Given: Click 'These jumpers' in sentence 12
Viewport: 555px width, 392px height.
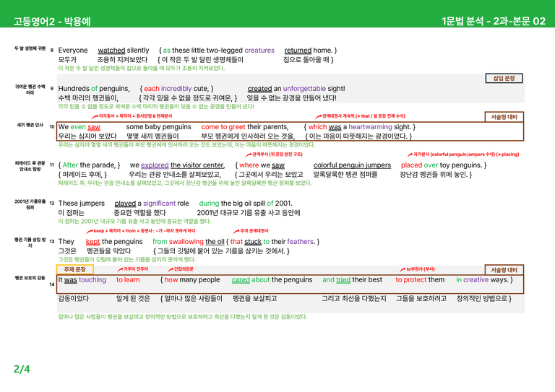Looking at the screenshot, I should pyautogui.click(x=82, y=204).
